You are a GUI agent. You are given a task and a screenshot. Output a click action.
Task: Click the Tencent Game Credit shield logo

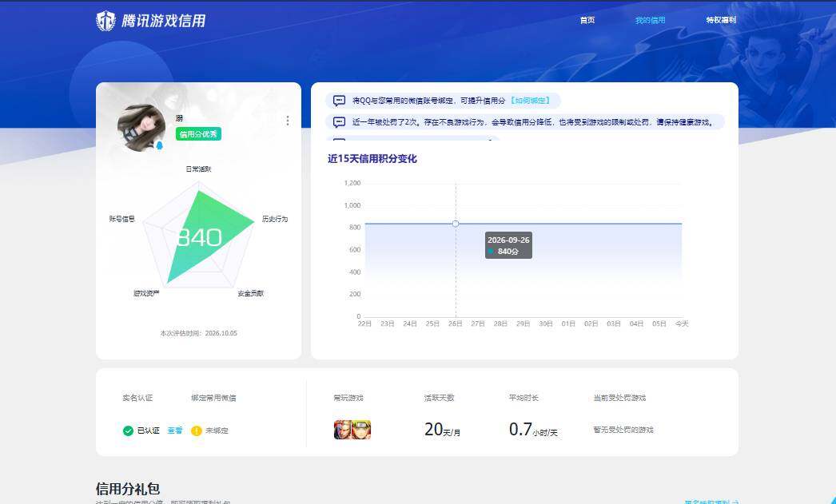click(105, 21)
